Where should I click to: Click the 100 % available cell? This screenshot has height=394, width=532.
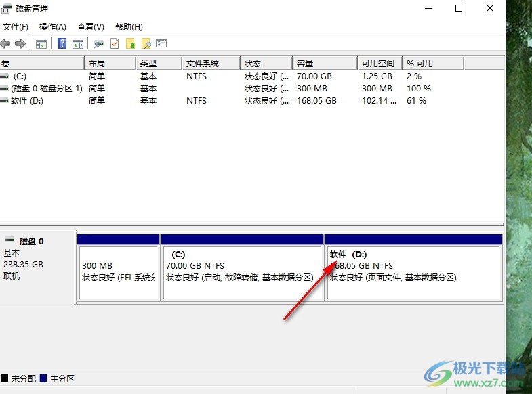(419, 89)
